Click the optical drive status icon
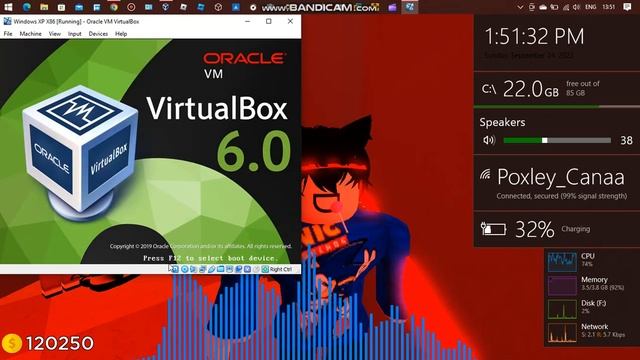 click(184, 269)
